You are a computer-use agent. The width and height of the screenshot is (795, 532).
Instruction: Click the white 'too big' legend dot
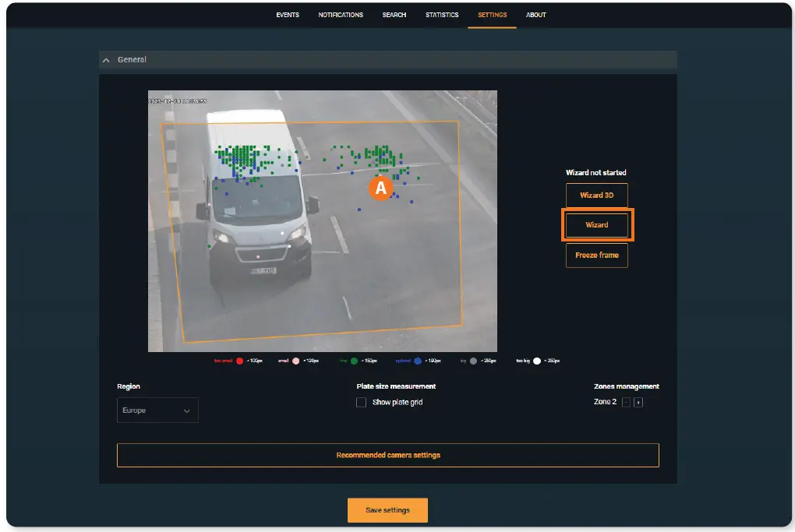click(x=537, y=361)
